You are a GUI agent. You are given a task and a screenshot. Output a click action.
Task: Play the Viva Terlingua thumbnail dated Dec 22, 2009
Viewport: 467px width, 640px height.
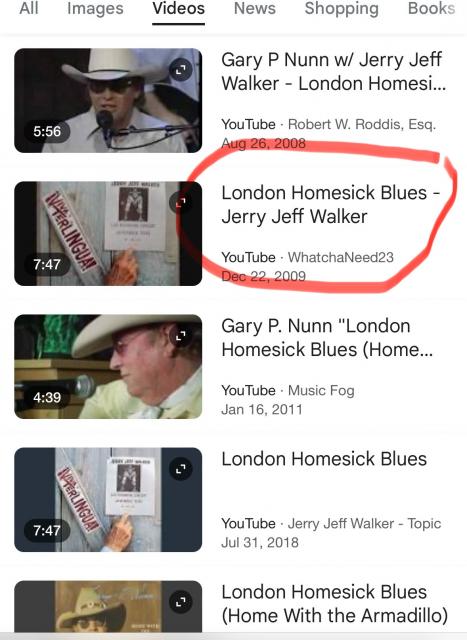[108, 233]
